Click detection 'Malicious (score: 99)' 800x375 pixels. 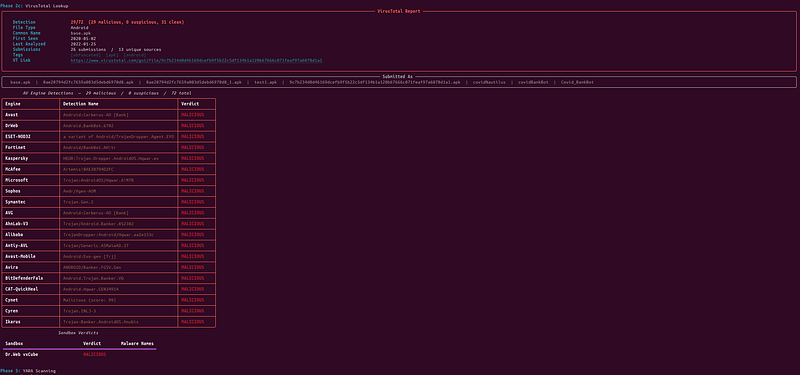(89, 300)
